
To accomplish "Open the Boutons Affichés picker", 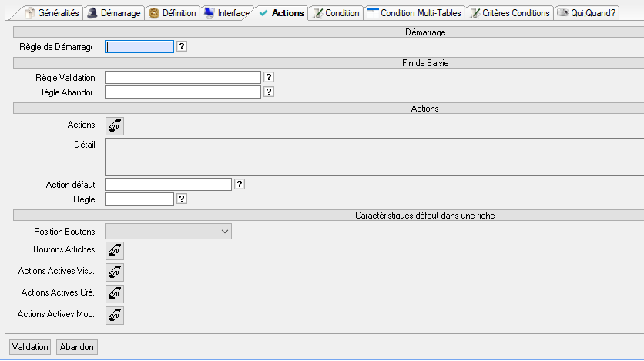I will pos(114,250).
